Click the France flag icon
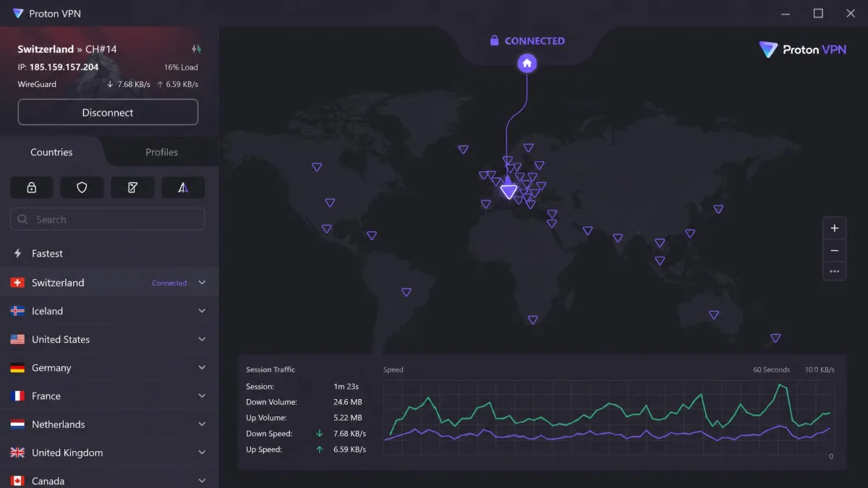Image resolution: width=868 pixels, height=488 pixels. point(17,396)
